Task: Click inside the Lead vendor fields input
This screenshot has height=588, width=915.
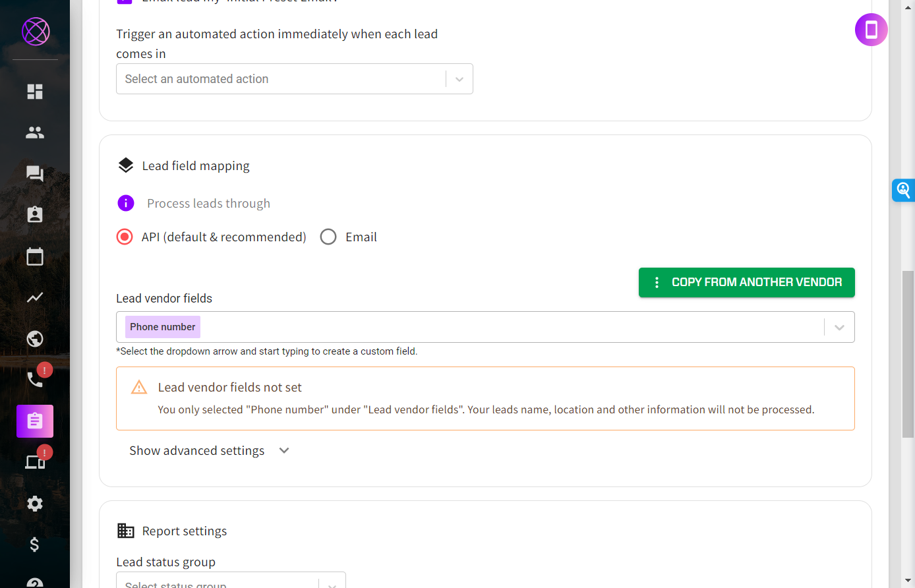Action: 485,327
